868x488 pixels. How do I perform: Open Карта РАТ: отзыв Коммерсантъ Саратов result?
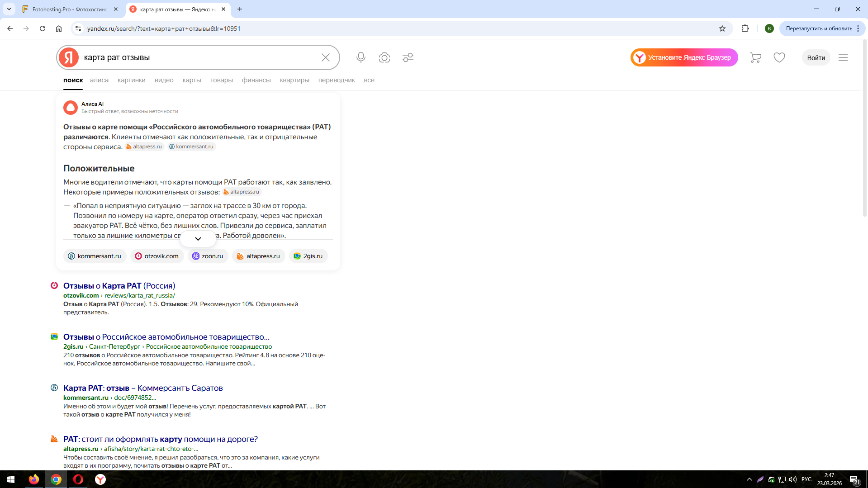pyautogui.click(x=143, y=388)
